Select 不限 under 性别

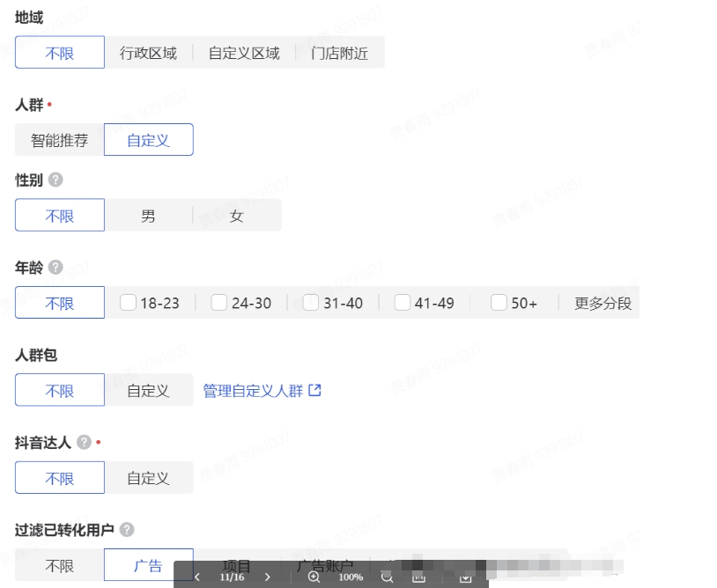tap(60, 215)
